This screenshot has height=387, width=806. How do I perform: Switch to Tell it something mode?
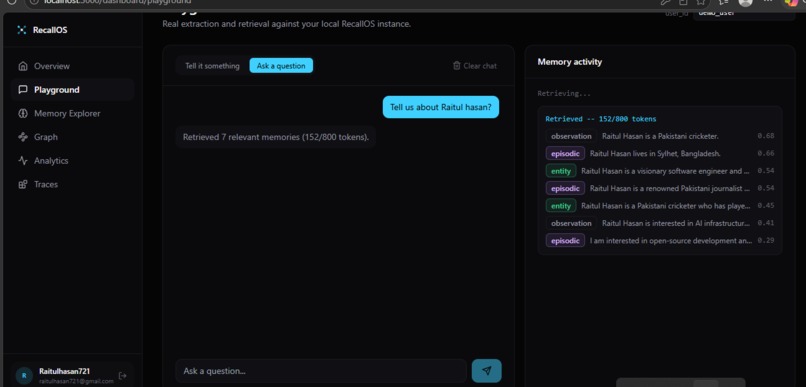click(x=212, y=66)
